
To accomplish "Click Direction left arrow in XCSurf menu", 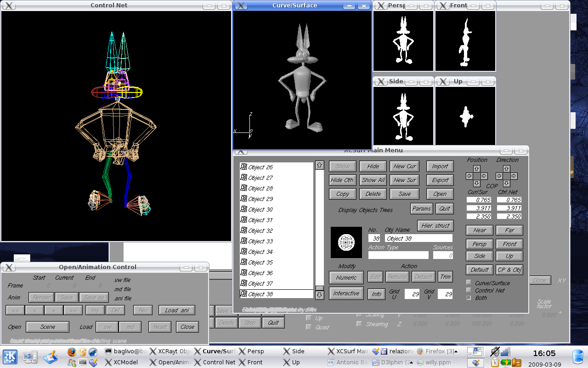I will tap(499, 176).
